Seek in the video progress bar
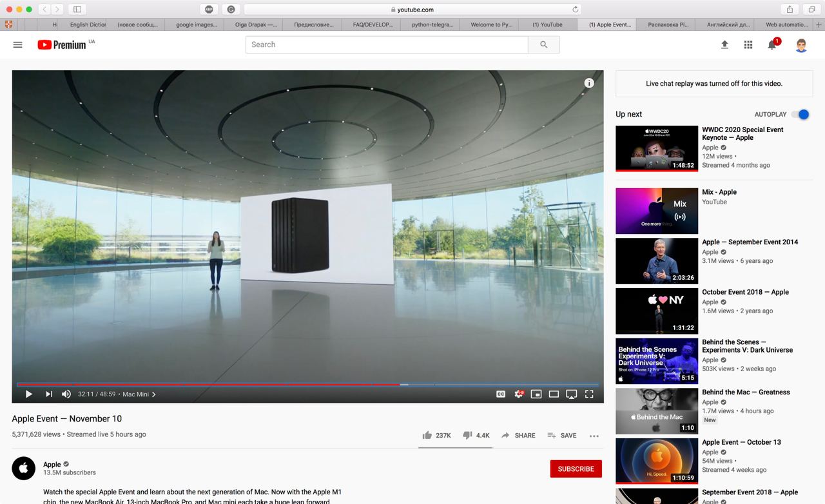This screenshot has width=825, height=504. pyautogui.click(x=307, y=385)
